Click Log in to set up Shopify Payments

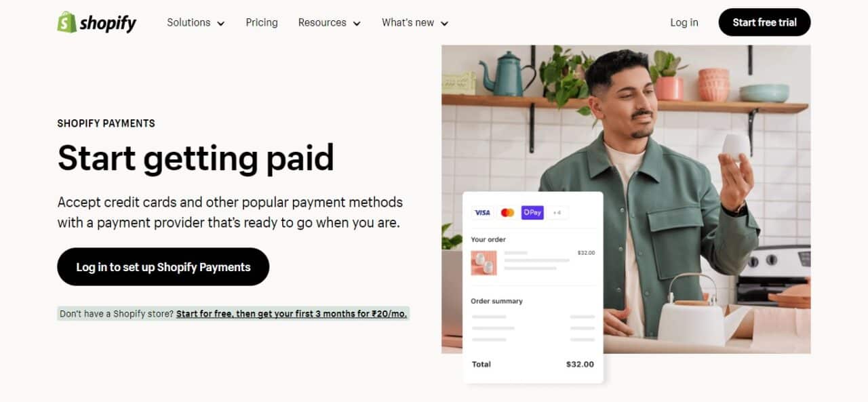click(x=163, y=266)
